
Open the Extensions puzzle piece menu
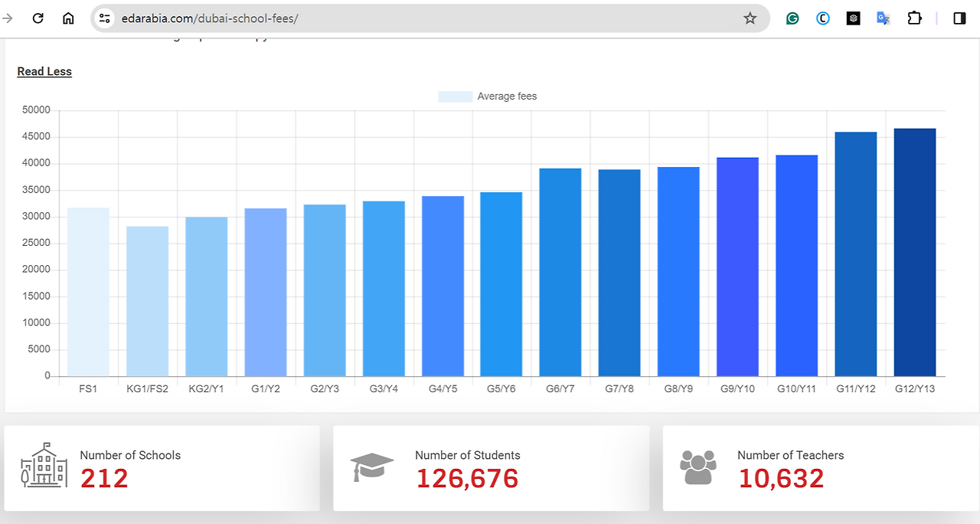pyautogui.click(x=914, y=18)
